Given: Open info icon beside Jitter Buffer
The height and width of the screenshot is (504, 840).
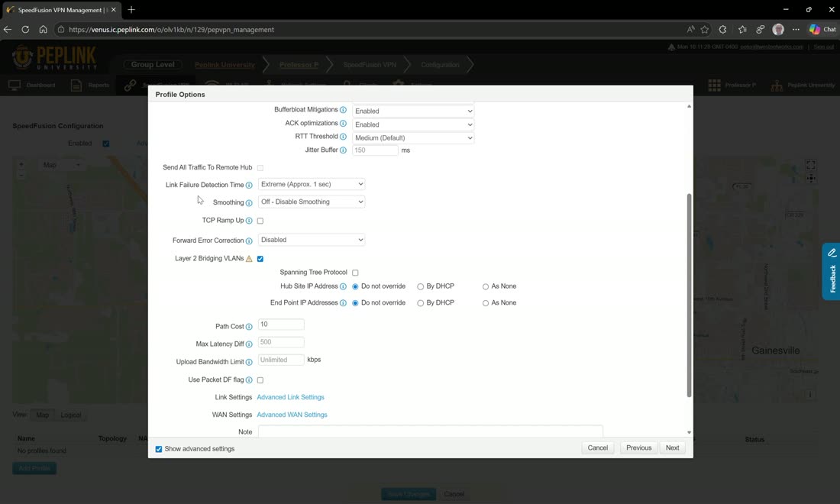Looking at the screenshot, I should point(343,150).
